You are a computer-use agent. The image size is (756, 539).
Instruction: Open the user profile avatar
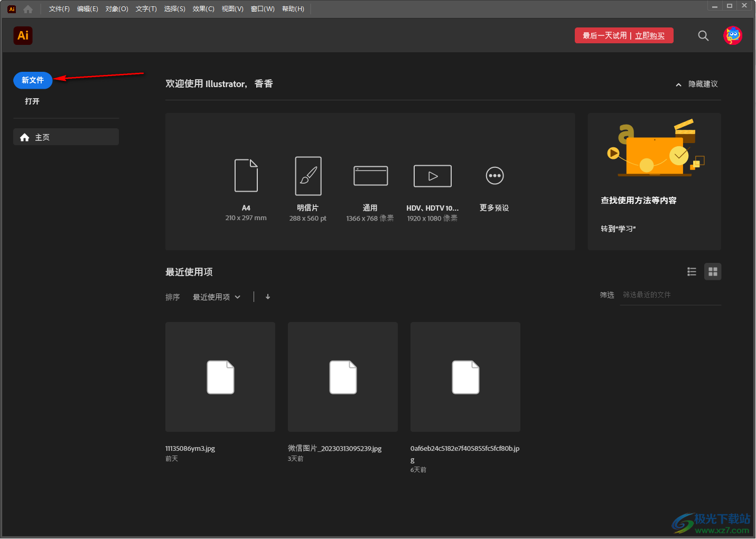733,35
